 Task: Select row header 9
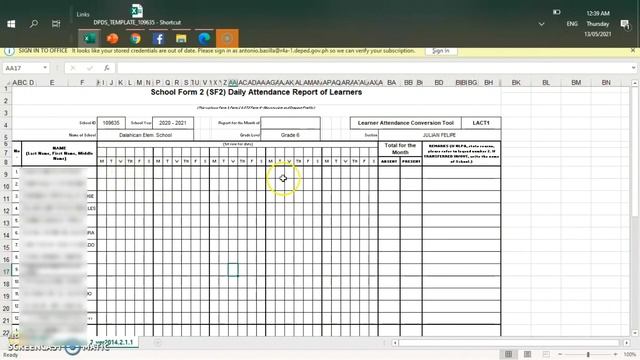6,174
